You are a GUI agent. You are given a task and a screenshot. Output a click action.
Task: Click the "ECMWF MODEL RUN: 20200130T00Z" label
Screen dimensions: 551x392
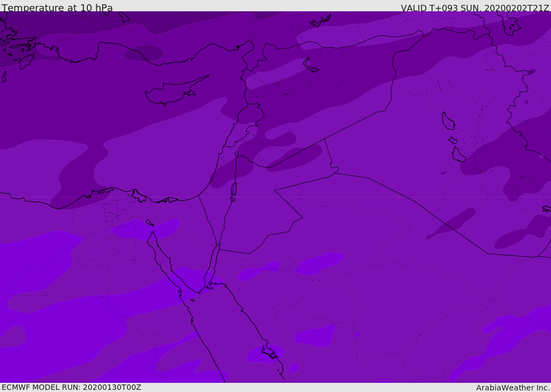coord(72,387)
